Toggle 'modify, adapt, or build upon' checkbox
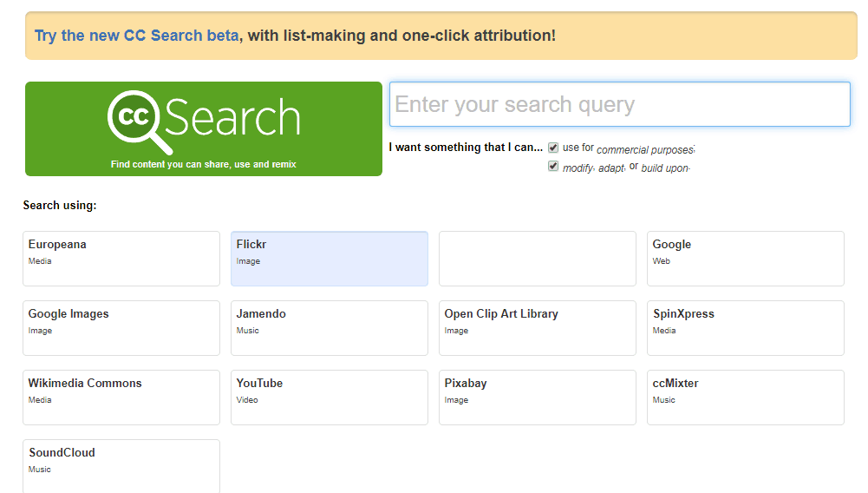Viewport: 868px width, 493px height. 553,166
